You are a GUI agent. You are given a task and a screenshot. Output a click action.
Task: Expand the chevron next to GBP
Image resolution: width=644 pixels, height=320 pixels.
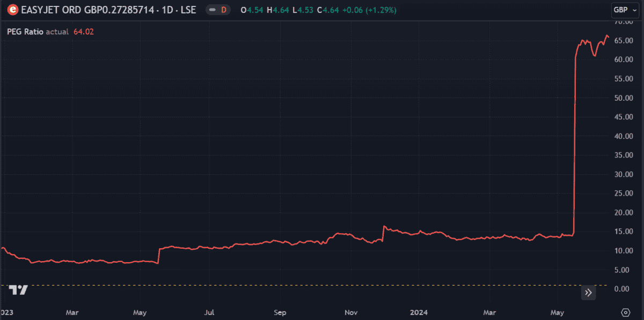click(634, 9)
